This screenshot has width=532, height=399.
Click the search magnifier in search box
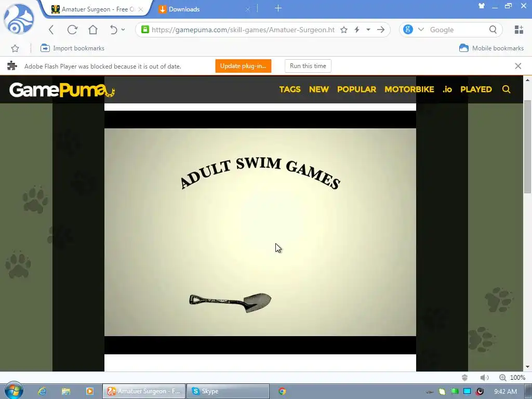pyautogui.click(x=493, y=30)
